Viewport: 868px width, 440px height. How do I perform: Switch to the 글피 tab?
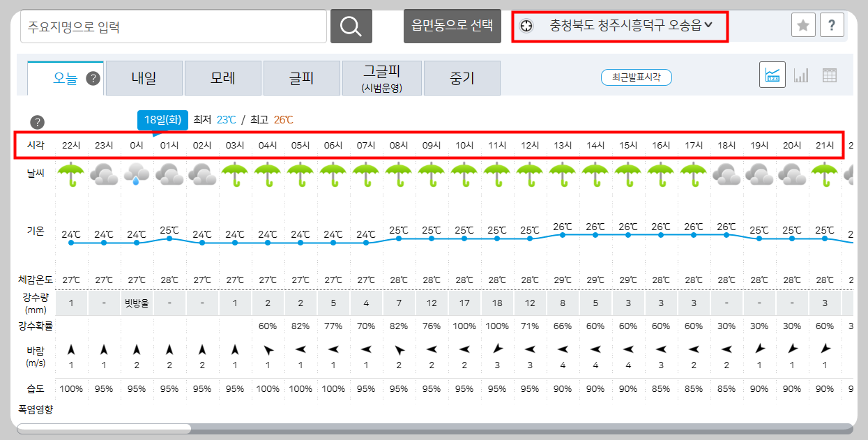pos(302,78)
